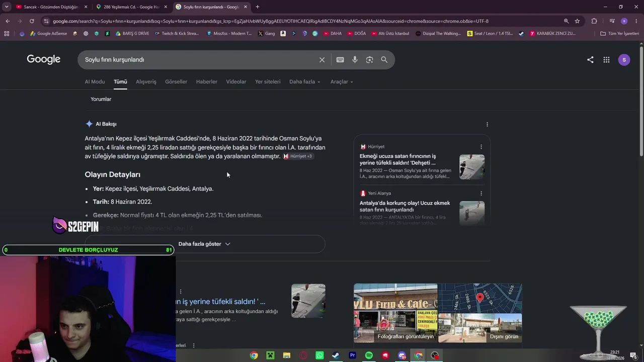Image resolution: width=644 pixels, height=362 pixels.
Task: Start a voice search with the microphone
Action: click(x=355, y=60)
